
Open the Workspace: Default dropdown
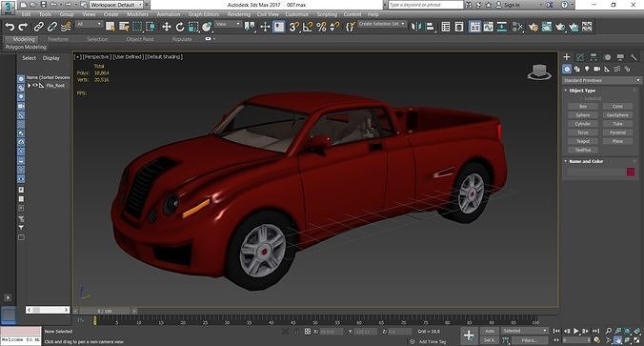(x=116, y=5)
